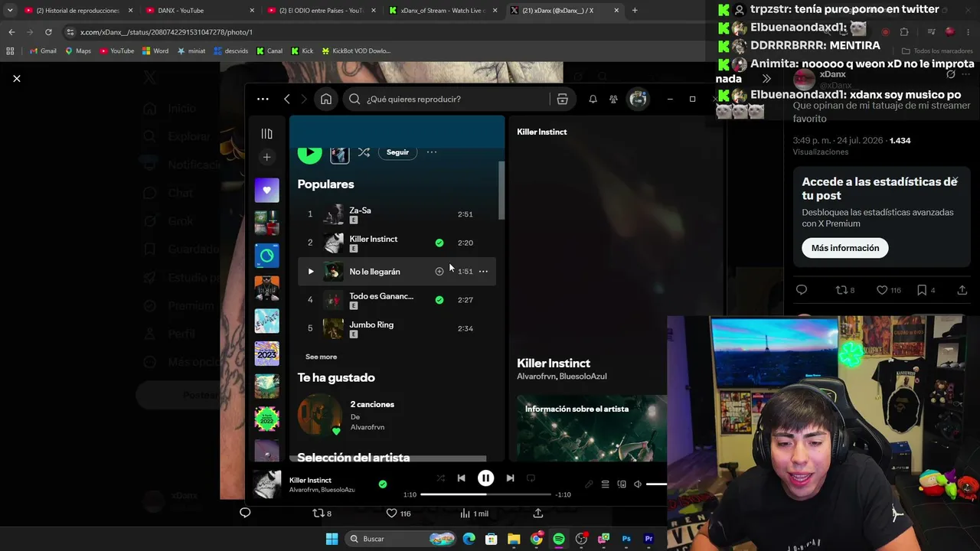Seek in the song progress bar

[485, 494]
